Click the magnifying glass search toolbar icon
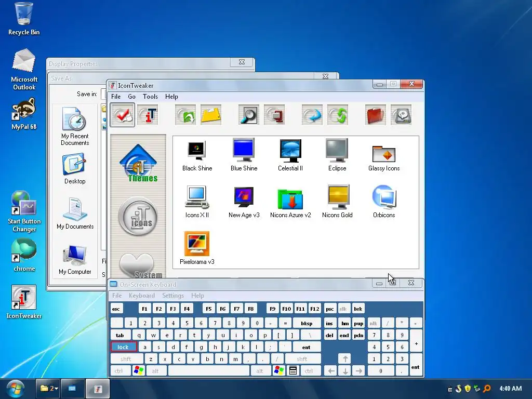 coord(248,115)
